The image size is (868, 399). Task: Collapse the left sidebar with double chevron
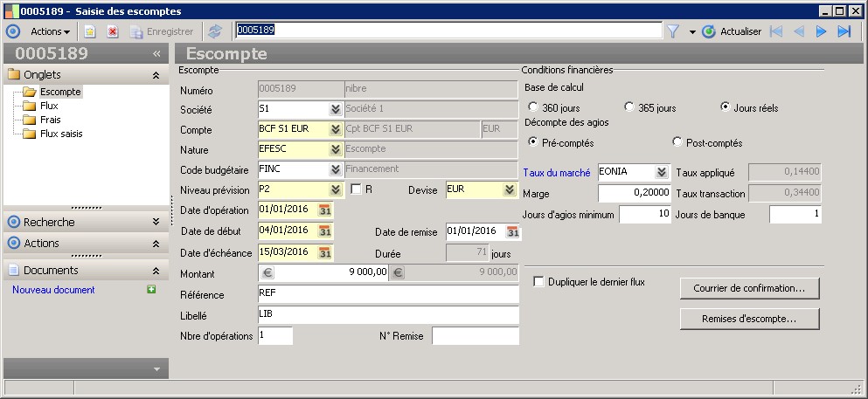click(156, 53)
